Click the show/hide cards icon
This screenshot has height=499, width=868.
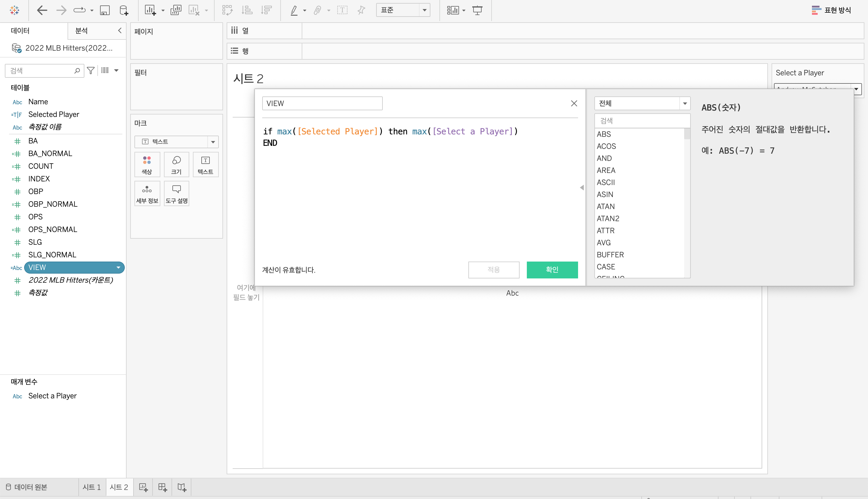click(x=453, y=10)
